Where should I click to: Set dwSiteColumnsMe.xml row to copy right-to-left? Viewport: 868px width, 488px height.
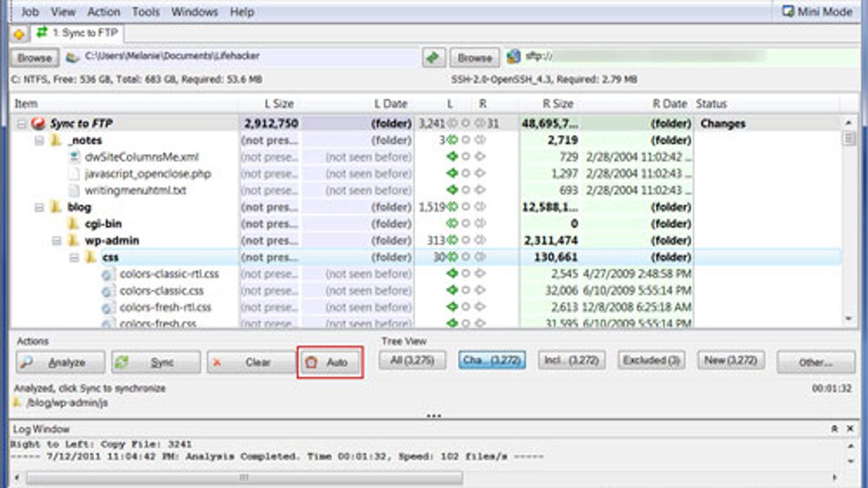pos(453,157)
